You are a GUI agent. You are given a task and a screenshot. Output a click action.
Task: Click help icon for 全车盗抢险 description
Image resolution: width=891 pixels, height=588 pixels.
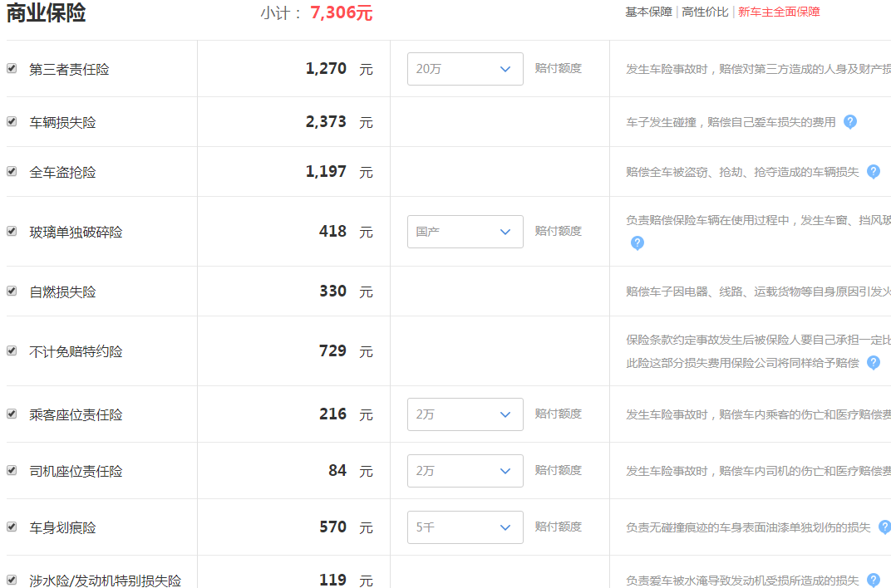[874, 171]
